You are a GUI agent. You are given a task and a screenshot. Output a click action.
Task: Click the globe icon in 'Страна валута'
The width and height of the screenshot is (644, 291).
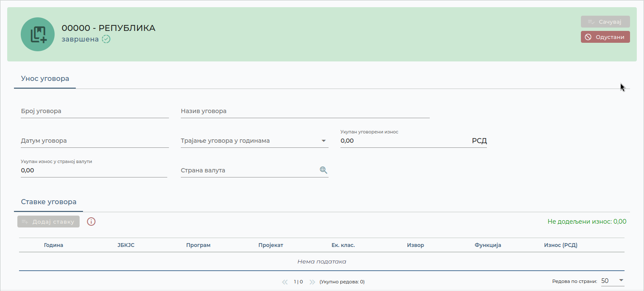[323, 170]
